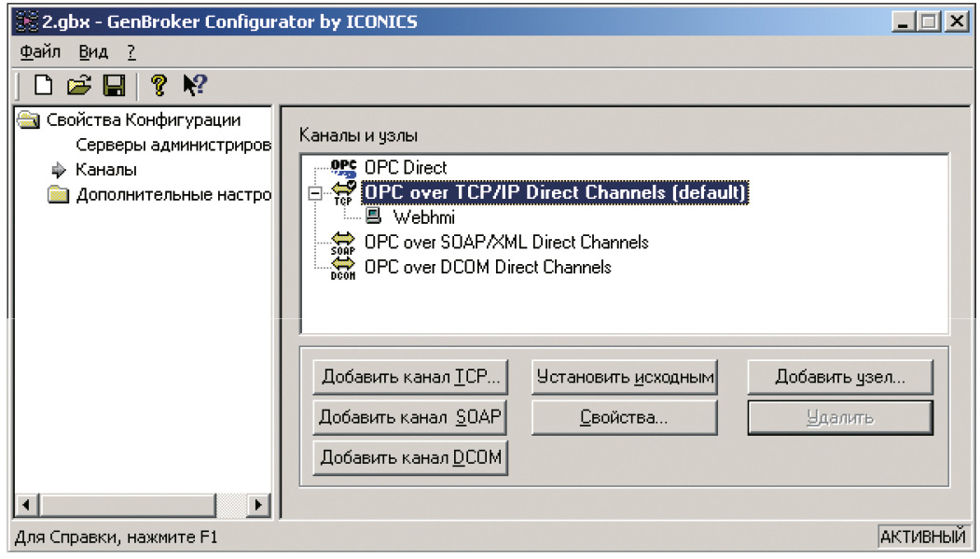The width and height of the screenshot is (980, 559).
Task: Click Установить исходным button
Action: tap(625, 376)
